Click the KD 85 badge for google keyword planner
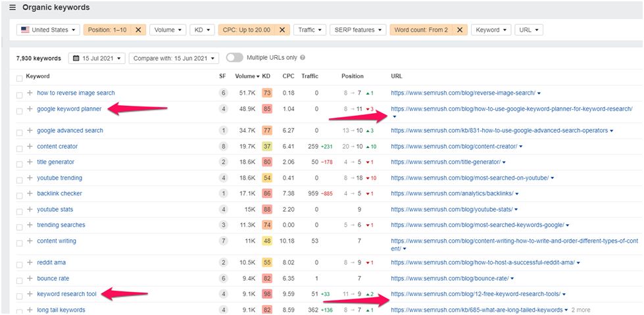The image size is (644, 315). tap(267, 109)
